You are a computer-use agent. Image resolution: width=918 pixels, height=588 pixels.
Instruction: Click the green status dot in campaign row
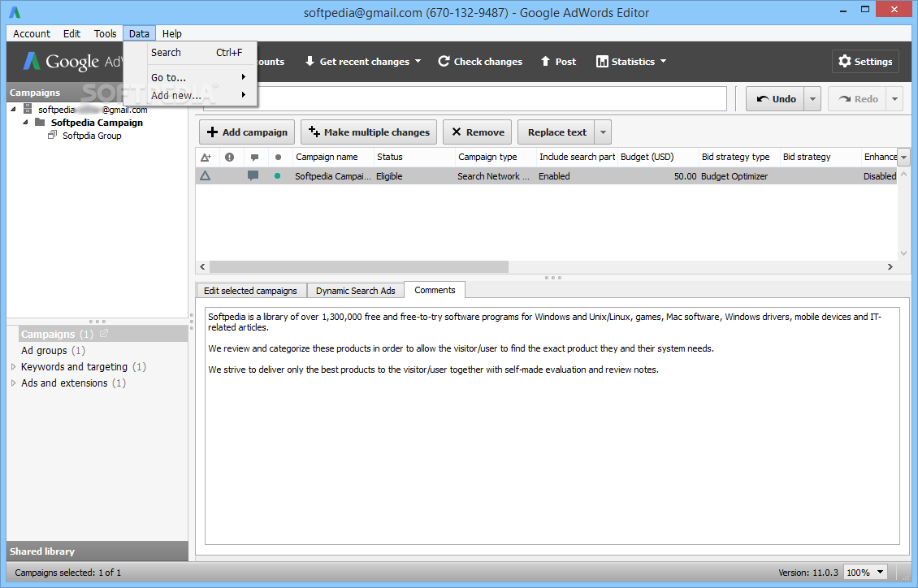tap(278, 175)
